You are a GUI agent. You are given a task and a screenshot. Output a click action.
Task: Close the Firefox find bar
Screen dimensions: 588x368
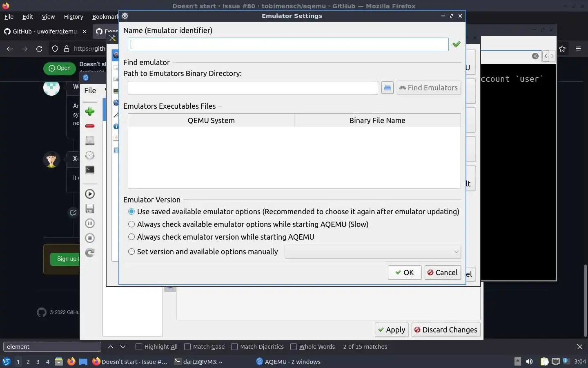coord(579,347)
